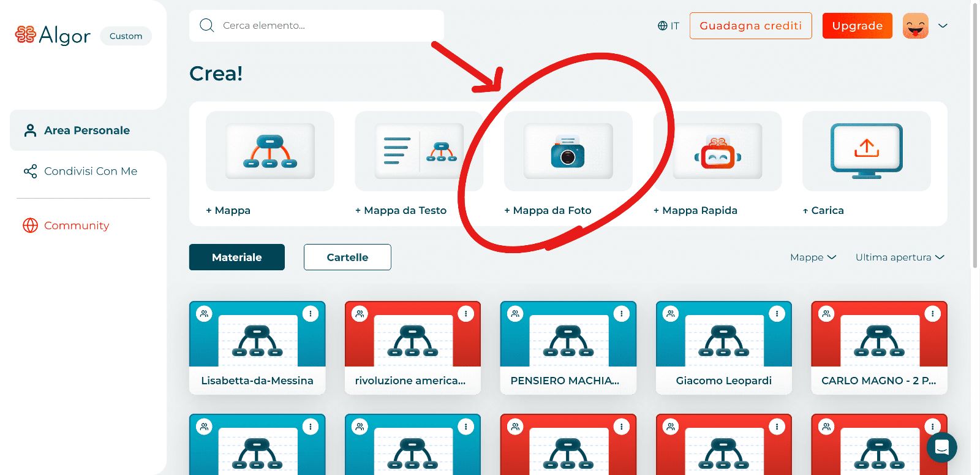Open the Mappe filter dropdown

tap(813, 257)
